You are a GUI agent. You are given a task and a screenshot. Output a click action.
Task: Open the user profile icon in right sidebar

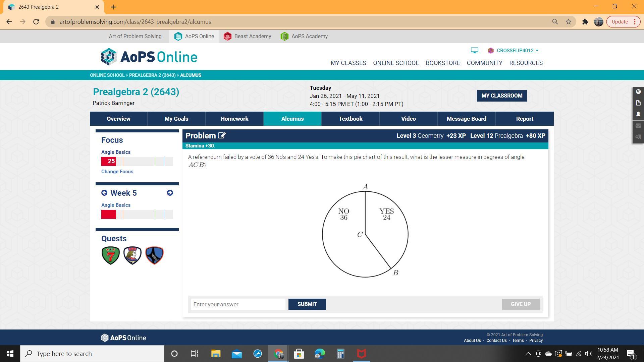(x=638, y=114)
